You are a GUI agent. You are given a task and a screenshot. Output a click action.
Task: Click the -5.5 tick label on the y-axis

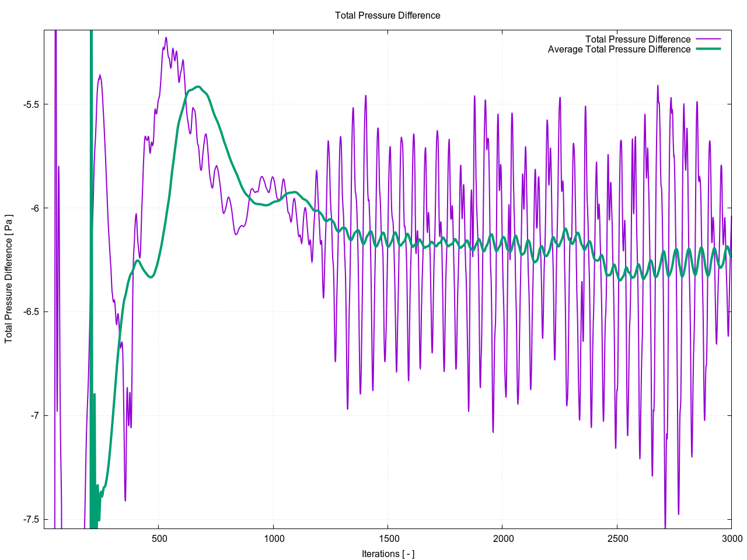pos(31,105)
